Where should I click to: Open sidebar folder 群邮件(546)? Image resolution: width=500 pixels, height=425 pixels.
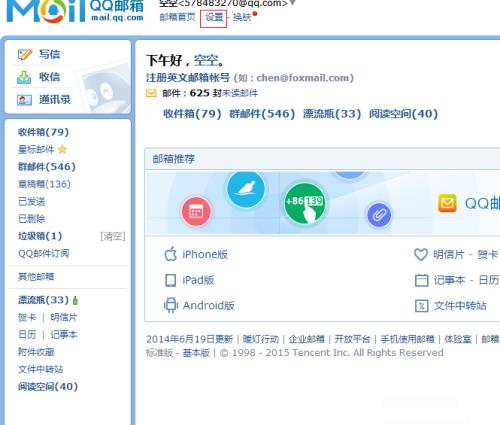click(47, 167)
